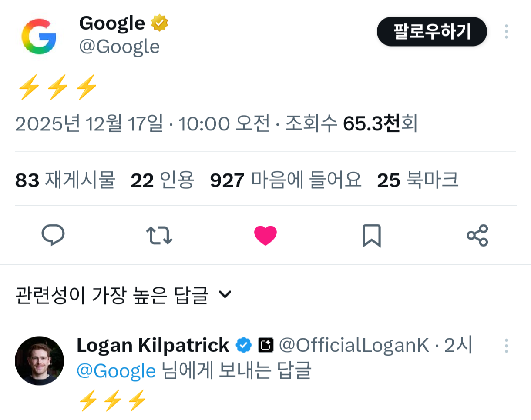This screenshot has width=531, height=420.
Task: Open Google post's three-dot menu
Action: click(x=507, y=32)
